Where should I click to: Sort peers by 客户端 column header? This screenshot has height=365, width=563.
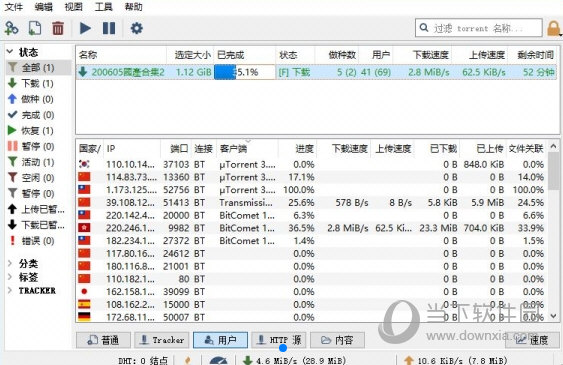(x=247, y=149)
